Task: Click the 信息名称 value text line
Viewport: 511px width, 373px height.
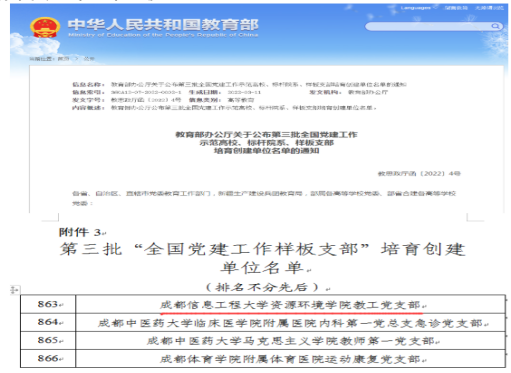Action: (258, 84)
